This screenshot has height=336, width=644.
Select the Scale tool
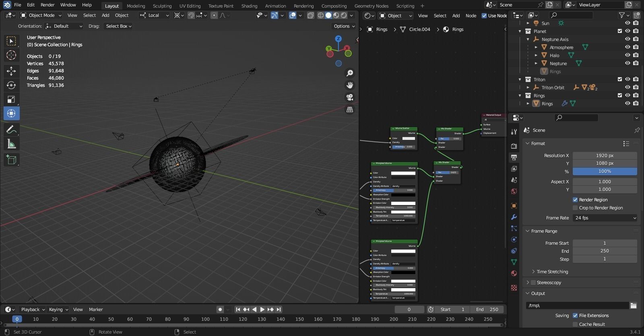click(x=11, y=99)
